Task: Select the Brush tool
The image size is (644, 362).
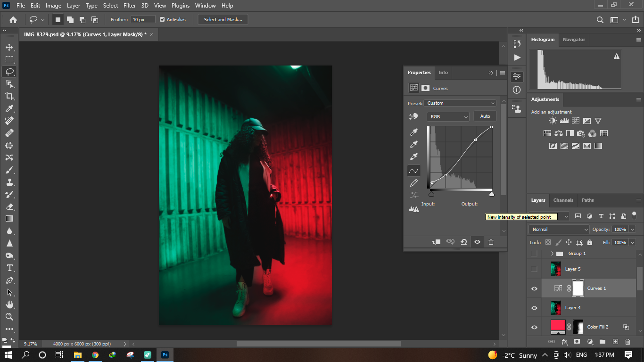Action: [9, 170]
